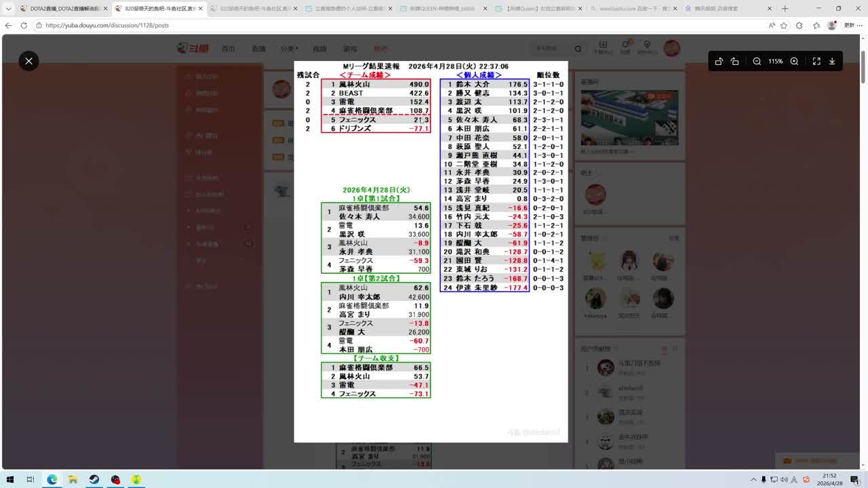The image size is (868, 488).
Task: Zoom in using magnifier plus icon
Action: (794, 61)
